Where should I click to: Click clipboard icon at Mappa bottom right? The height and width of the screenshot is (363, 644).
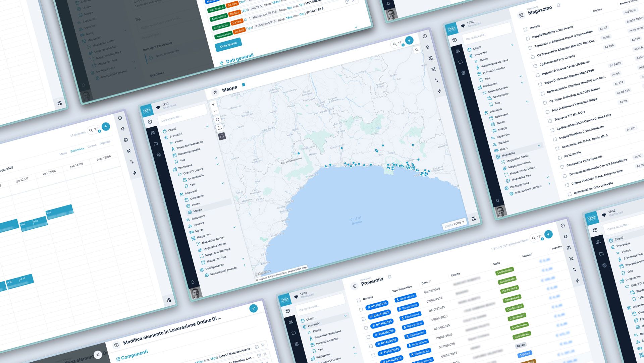474,219
